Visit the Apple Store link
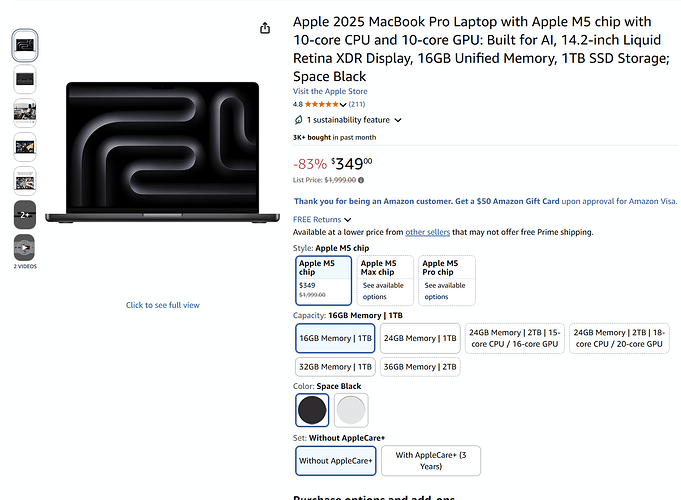This screenshot has width=681, height=500. point(330,91)
